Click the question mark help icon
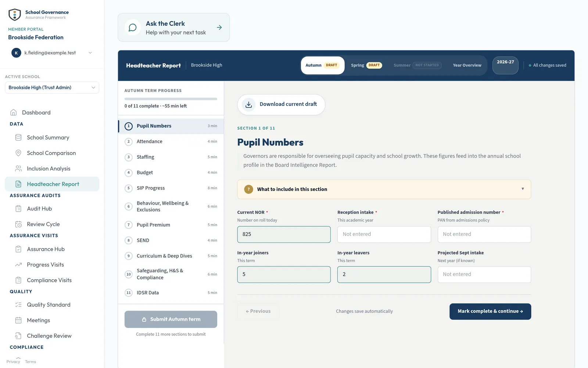This screenshot has width=588, height=368. click(249, 189)
